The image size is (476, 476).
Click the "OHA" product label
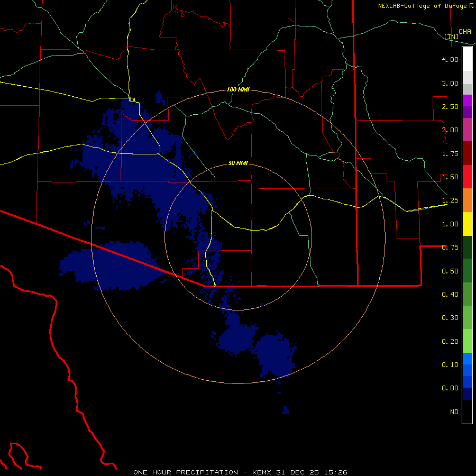(x=465, y=32)
